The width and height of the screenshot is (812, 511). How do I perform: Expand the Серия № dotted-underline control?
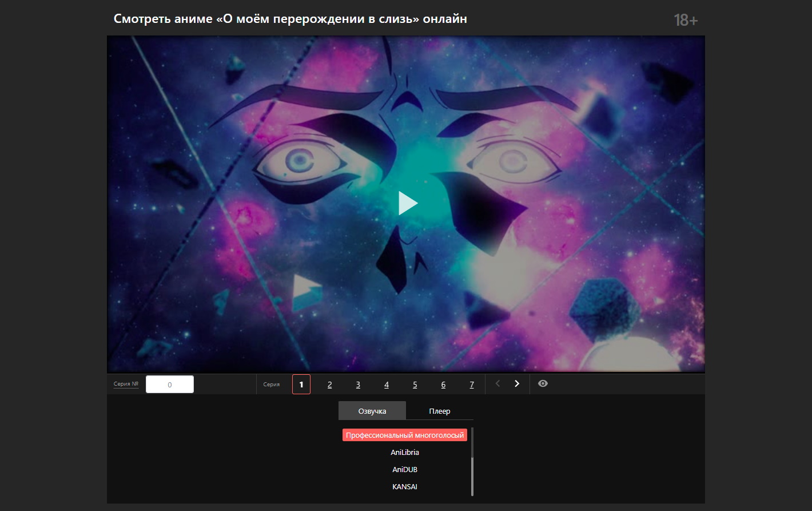125,384
